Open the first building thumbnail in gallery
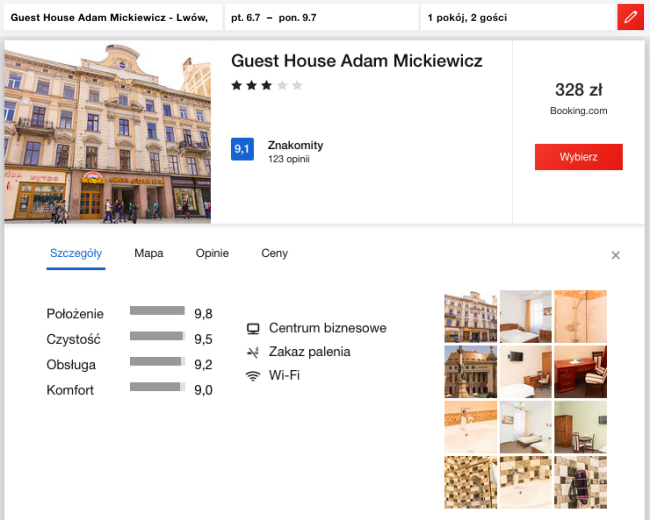The height and width of the screenshot is (520, 650). [470, 315]
